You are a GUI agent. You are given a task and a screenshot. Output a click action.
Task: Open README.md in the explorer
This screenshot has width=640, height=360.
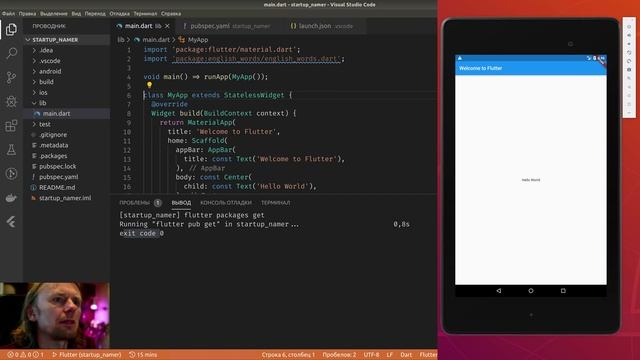(x=57, y=188)
